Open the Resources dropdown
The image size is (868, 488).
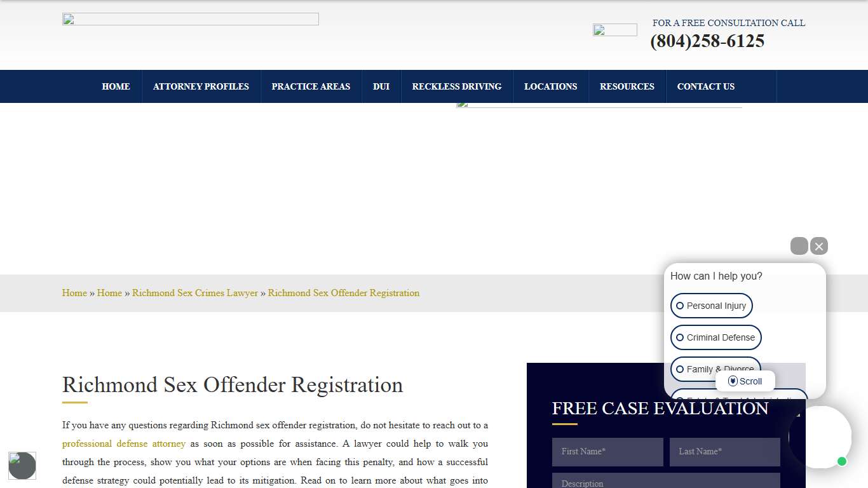click(627, 86)
